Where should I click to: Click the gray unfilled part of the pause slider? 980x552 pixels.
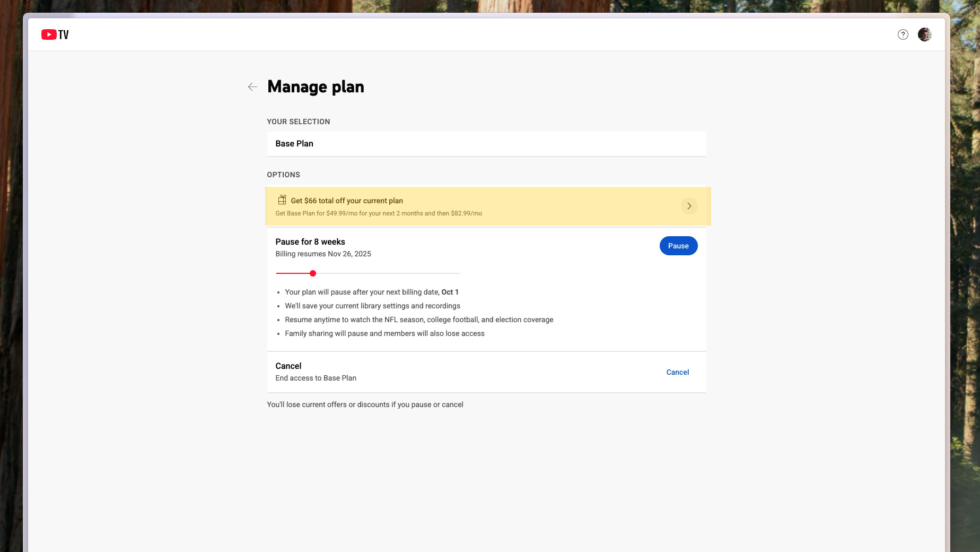pyautogui.click(x=387, y=273)
